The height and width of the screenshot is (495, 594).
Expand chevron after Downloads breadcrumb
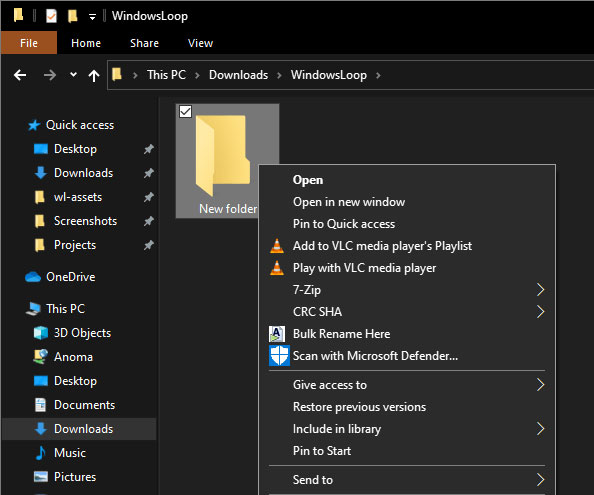280,75
